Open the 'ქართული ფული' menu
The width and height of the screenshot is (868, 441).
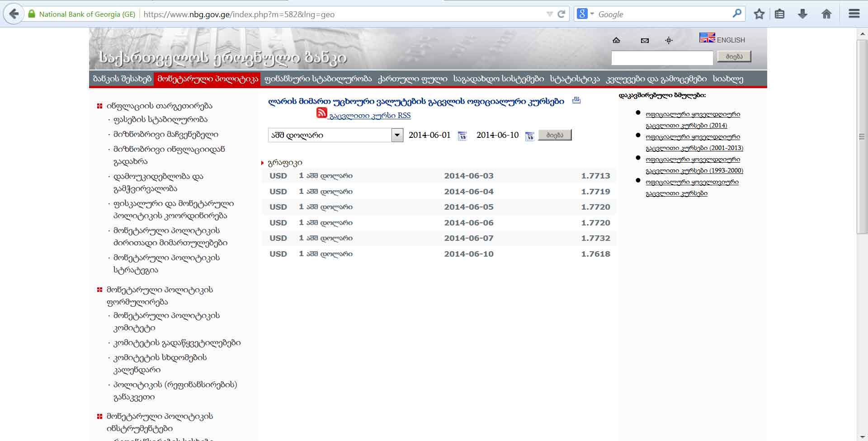tap(412, 79)
